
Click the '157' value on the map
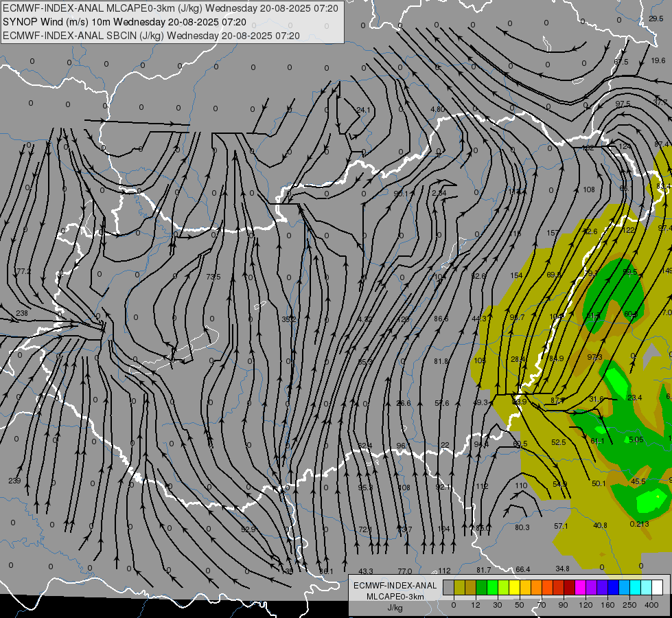tap(553, 233)
